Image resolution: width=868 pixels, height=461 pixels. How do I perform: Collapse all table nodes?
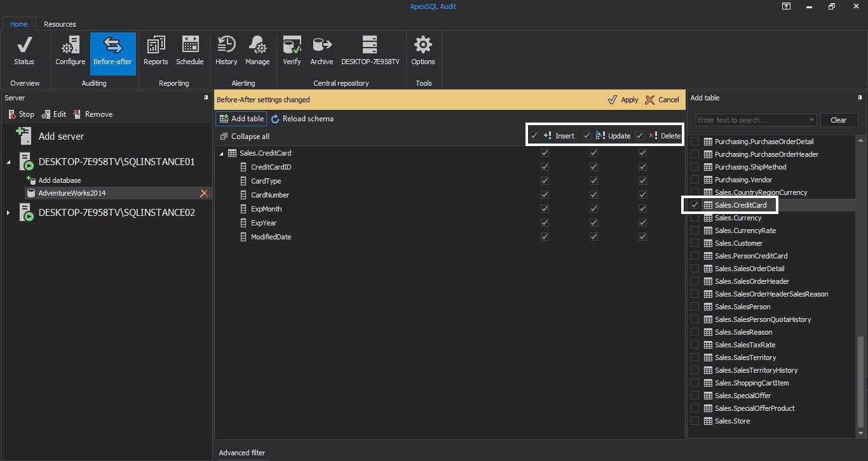tap(245, 137)
